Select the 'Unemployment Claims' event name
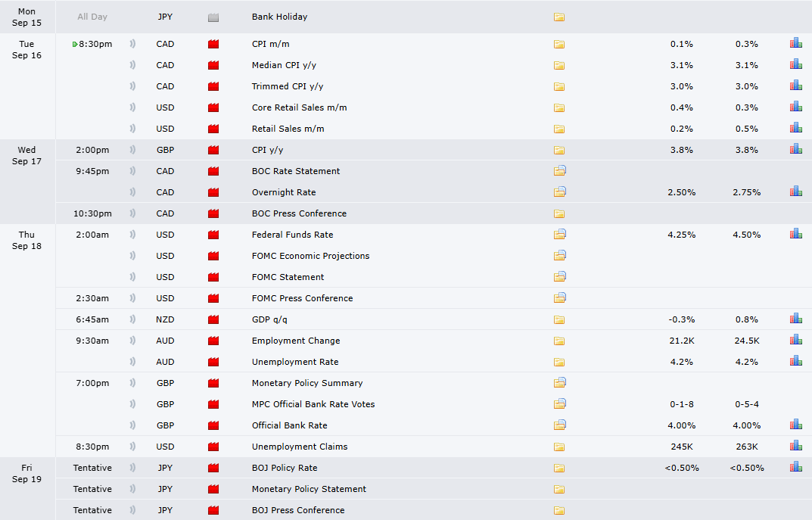This screenshot has width=812, height=520. pos(300,447)
